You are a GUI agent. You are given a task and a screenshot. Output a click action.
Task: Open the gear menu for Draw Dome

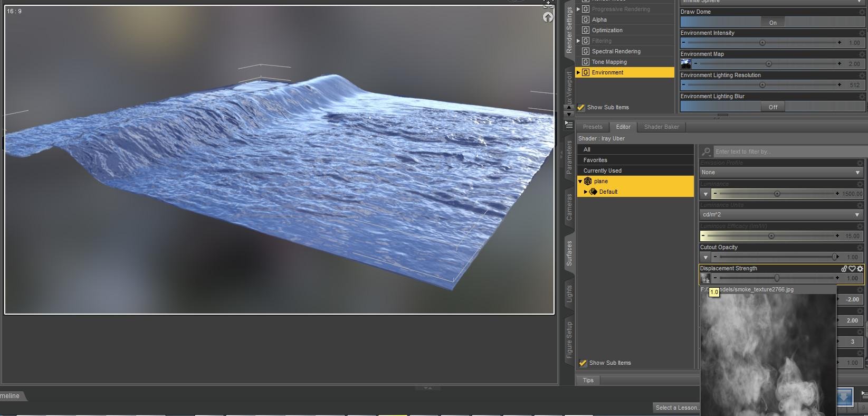[x=862, y=12]
